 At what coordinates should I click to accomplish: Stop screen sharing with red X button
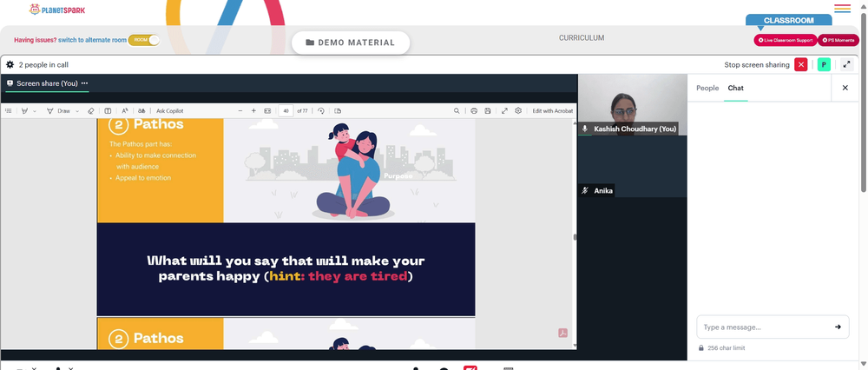coord(800,65)
